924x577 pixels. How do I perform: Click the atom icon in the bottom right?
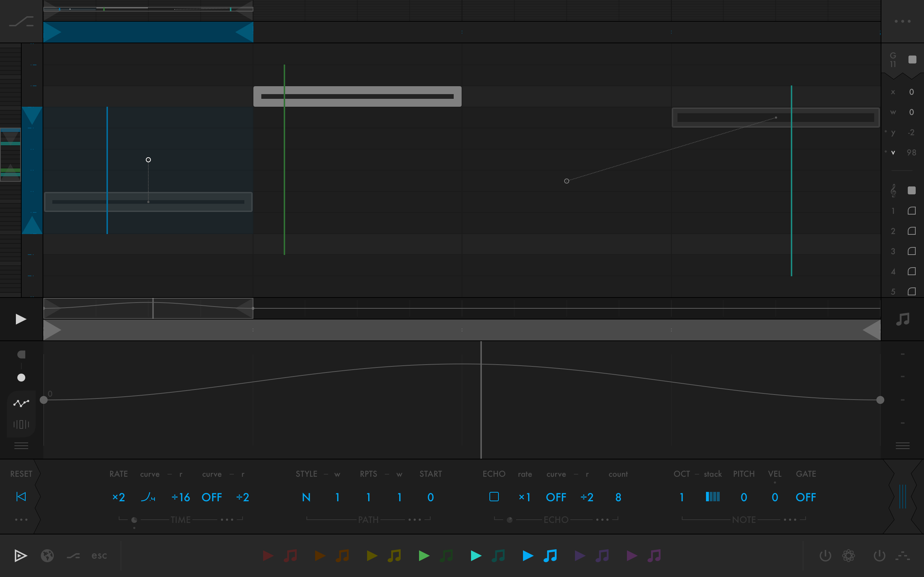pyautogui.click(x=849, y=555)
